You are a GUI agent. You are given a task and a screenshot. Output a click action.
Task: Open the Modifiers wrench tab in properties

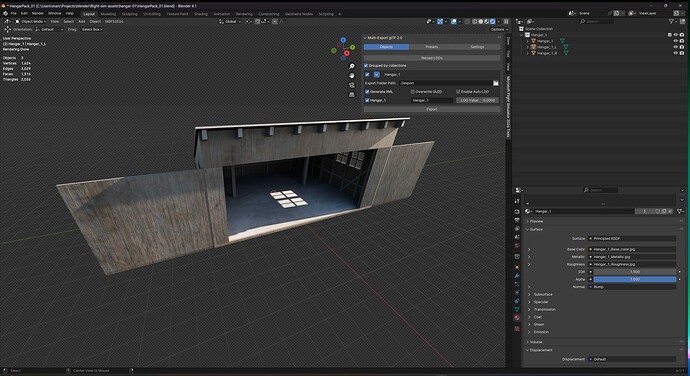517,276
